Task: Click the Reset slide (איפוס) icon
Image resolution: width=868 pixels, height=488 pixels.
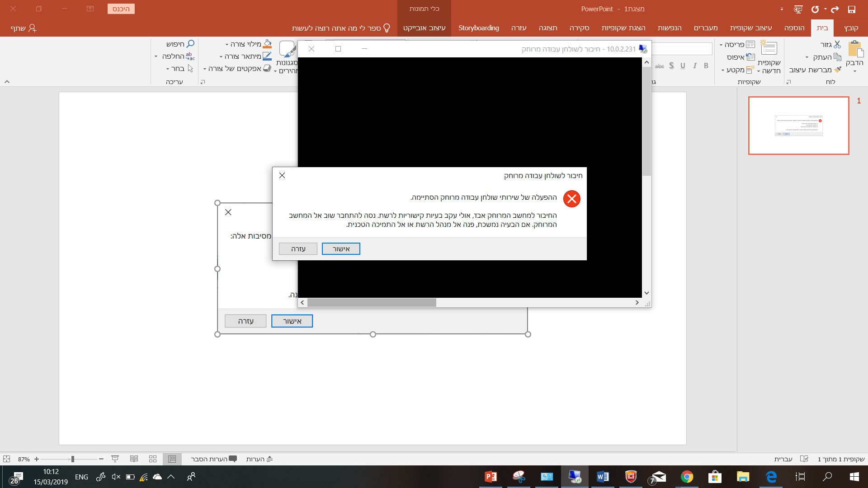Action: click(750, 57)
